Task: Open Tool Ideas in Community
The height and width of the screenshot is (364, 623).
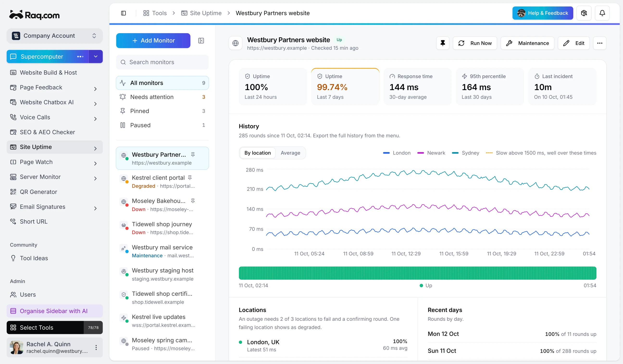Action: (54, 258)
